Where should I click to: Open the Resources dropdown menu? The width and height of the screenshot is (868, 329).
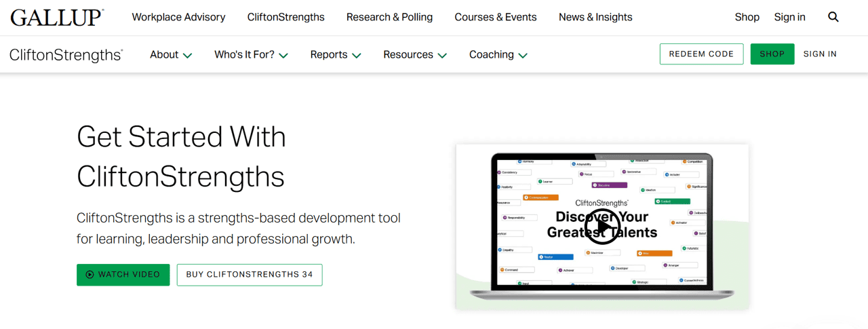415,55
